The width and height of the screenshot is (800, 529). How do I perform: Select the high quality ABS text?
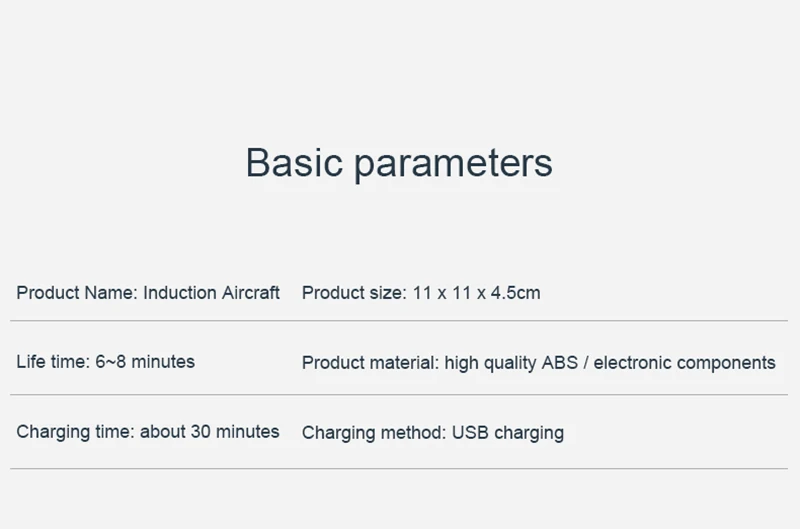511,363
